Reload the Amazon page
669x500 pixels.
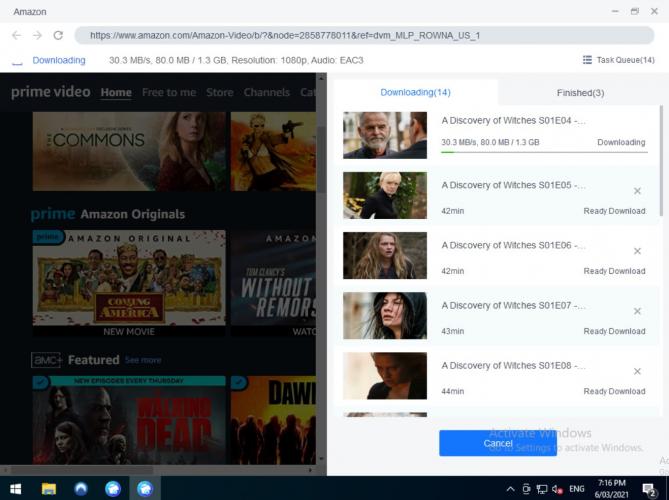click(58, 35)
